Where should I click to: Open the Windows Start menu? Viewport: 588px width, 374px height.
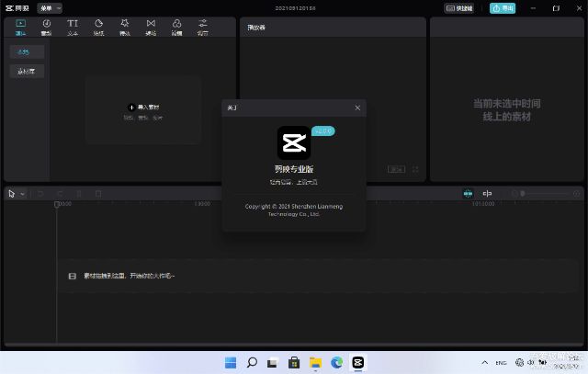coord(231,363)
